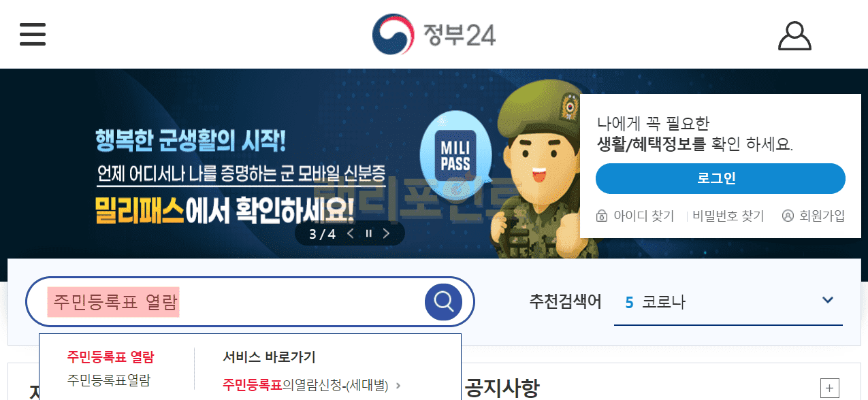Click the magnifier search icon
The height and width of the screenshot is (400, 868).
click(443, 301)
